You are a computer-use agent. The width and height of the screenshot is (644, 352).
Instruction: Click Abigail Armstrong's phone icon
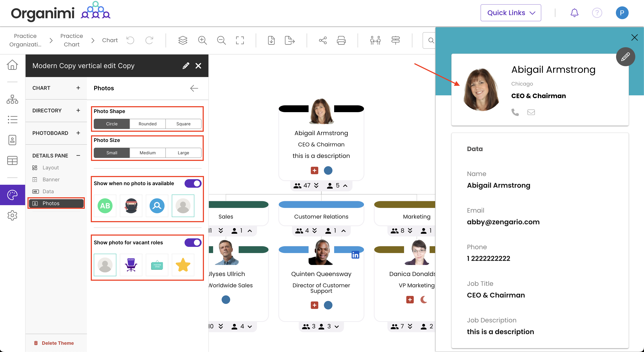[515, 112]
